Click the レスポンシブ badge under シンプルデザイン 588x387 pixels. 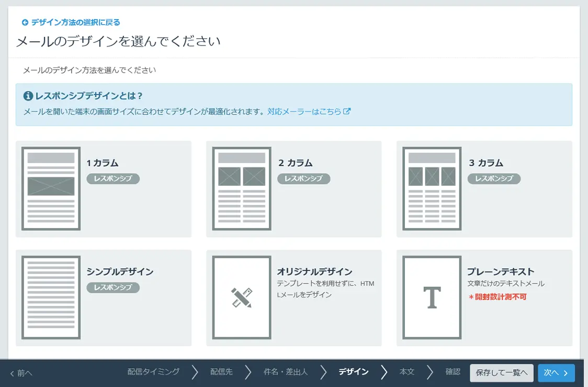tap(113, 287)
